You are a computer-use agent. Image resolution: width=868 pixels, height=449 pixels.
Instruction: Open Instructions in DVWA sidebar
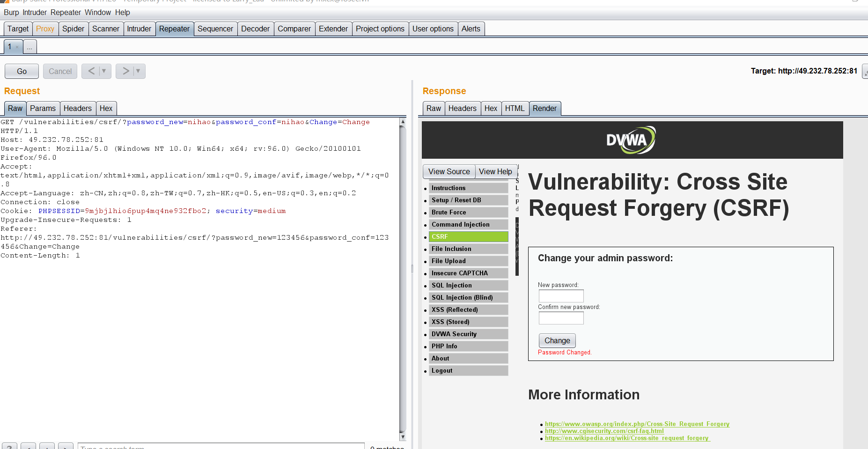coord(468,188)
